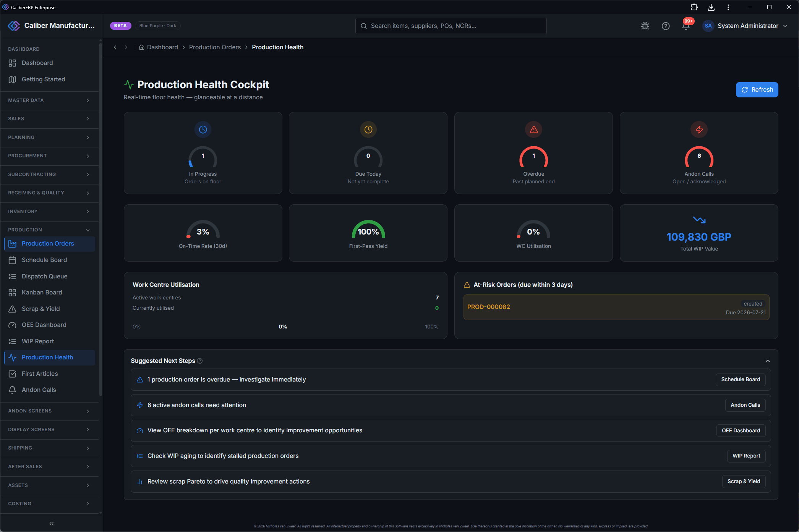This screenshot has width=799, height=532.
Task: Click the Overdue warning triangle icon
Action: [x=534, y=129]
